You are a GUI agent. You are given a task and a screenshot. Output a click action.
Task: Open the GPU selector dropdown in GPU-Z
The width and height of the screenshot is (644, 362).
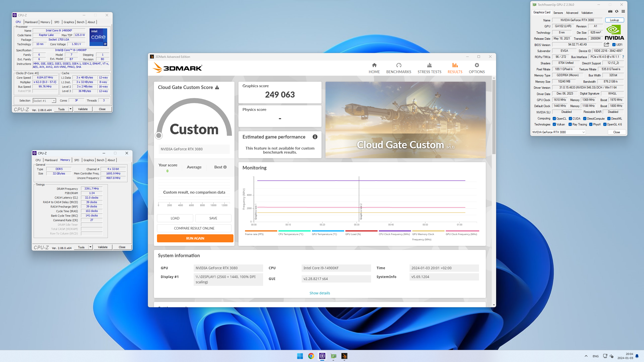tap(558, 132)
